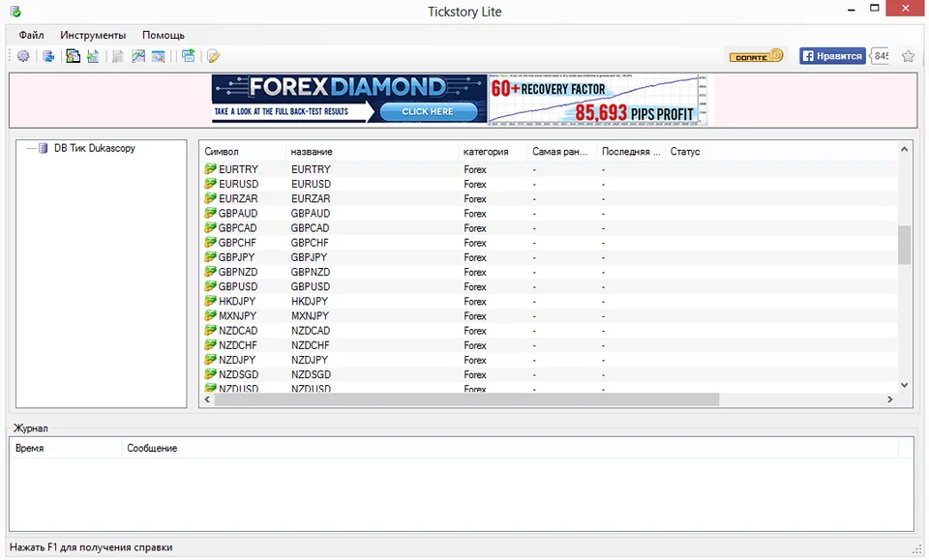Click the GBPAUD row symbol icon
This screenshot has width=929, height=560.
210,213
